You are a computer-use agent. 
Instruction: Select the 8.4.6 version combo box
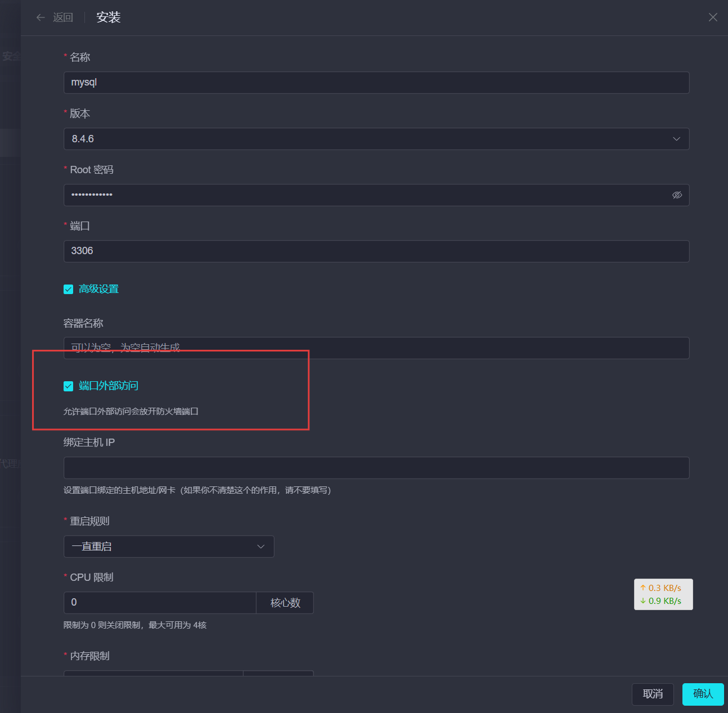366,139
